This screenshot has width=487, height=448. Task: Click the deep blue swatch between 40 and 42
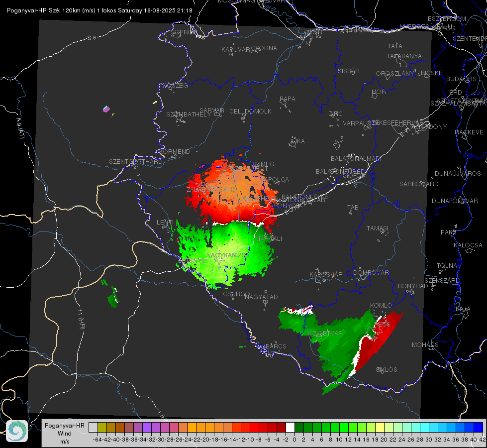478,427
